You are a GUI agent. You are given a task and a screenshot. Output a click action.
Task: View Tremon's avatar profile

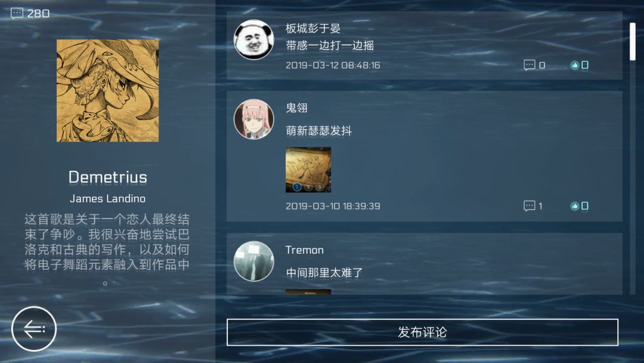pyautogui.click(x=254, y=261)
